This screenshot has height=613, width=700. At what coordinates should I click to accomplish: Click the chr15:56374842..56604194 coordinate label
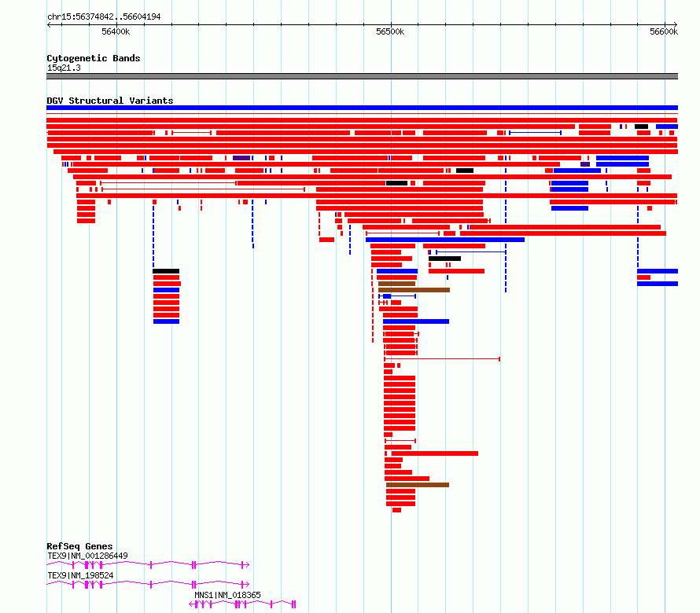coord(104,17)
